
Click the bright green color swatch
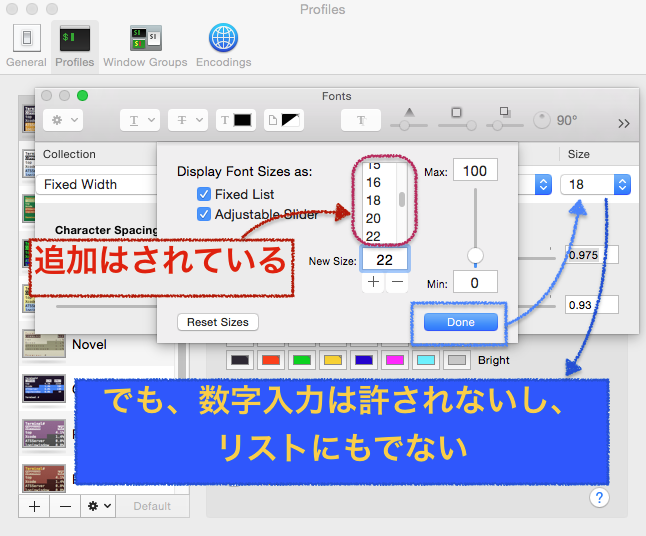click(302, 360)
